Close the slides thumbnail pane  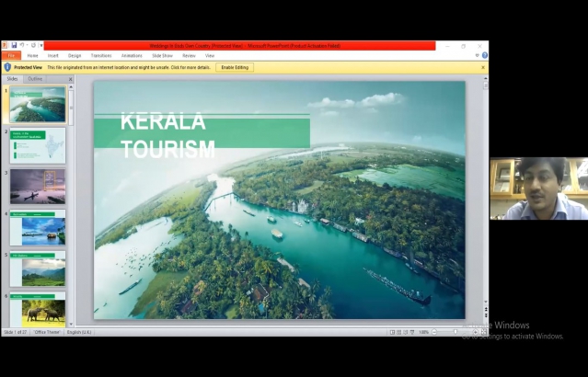[70, 79]
